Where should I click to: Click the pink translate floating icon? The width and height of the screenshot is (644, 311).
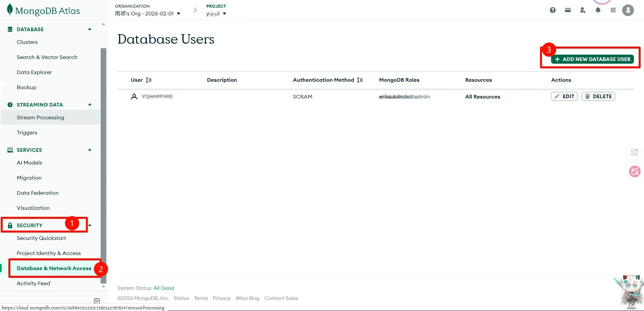(x=635, y=172)
